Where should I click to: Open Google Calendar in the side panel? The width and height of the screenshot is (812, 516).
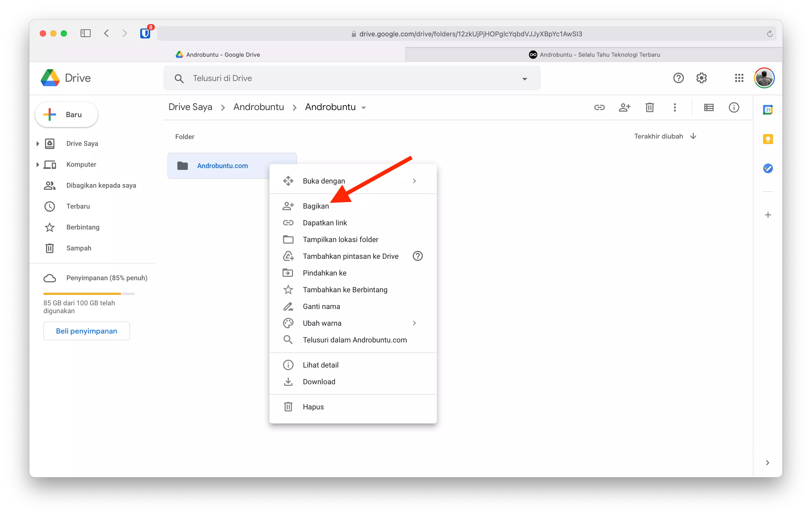(x=768, y=110)
